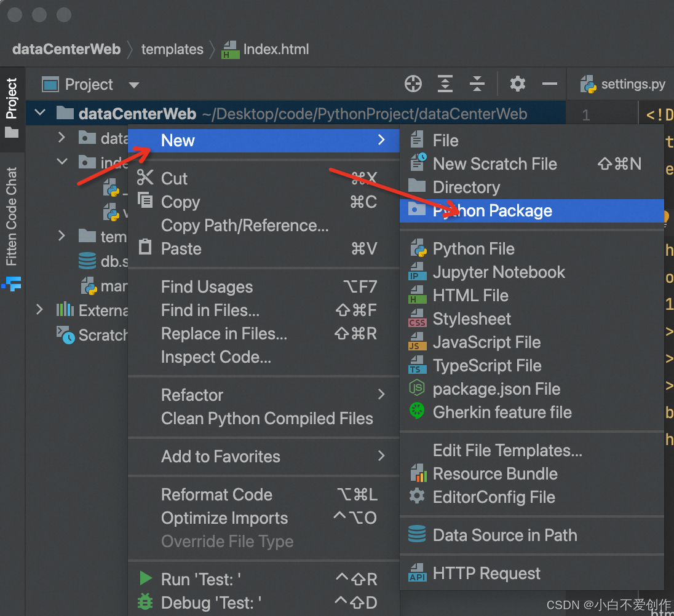Choose Paste from the context menu
The height and width of the screenshot is (616, 674).
pyautogui.click(x=263, y=249)
